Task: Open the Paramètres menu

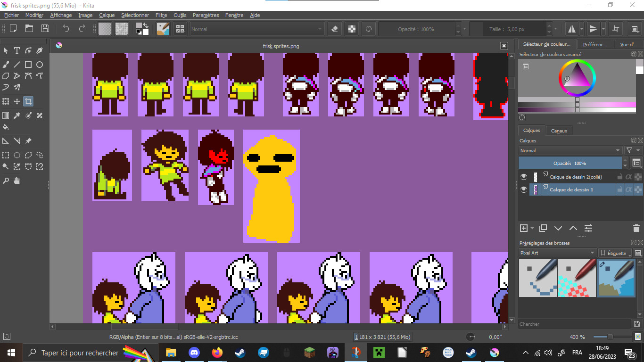Action: [x=206, y=15]
